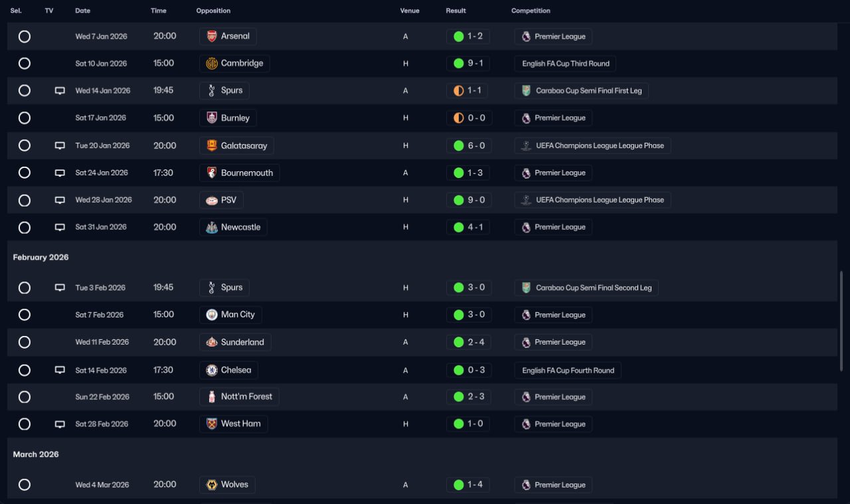
Task: Toggle selection circle for West Ham match
Action: [x=25, y=424]
